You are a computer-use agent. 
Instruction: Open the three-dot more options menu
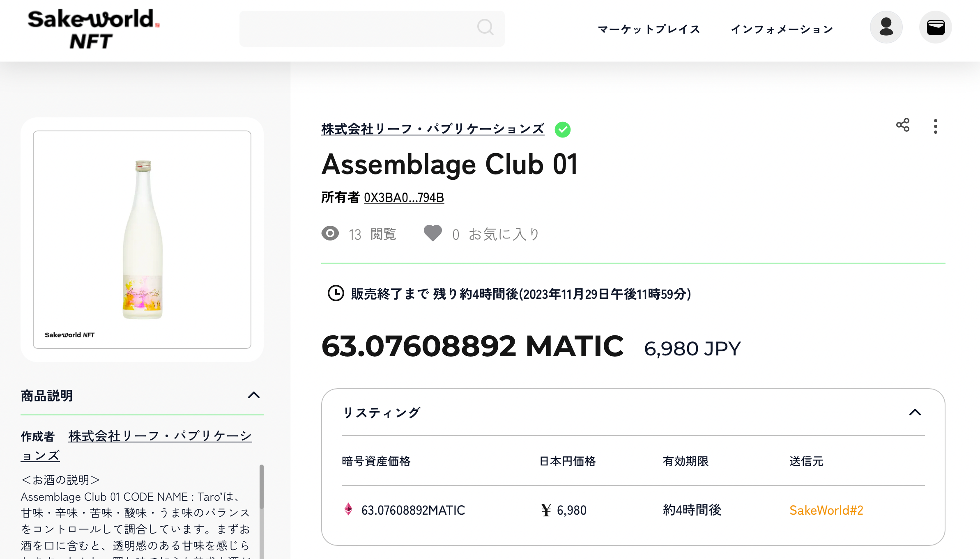pos(935,126)
